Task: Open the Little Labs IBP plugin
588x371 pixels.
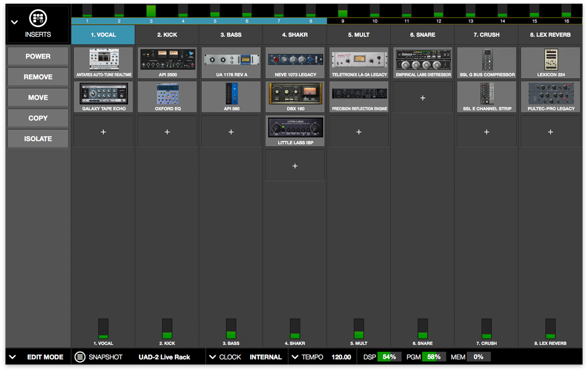Action: 295,131
